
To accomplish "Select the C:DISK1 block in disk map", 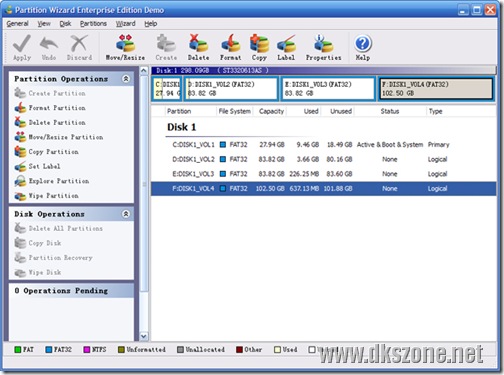I will click(x=167, y=89).
